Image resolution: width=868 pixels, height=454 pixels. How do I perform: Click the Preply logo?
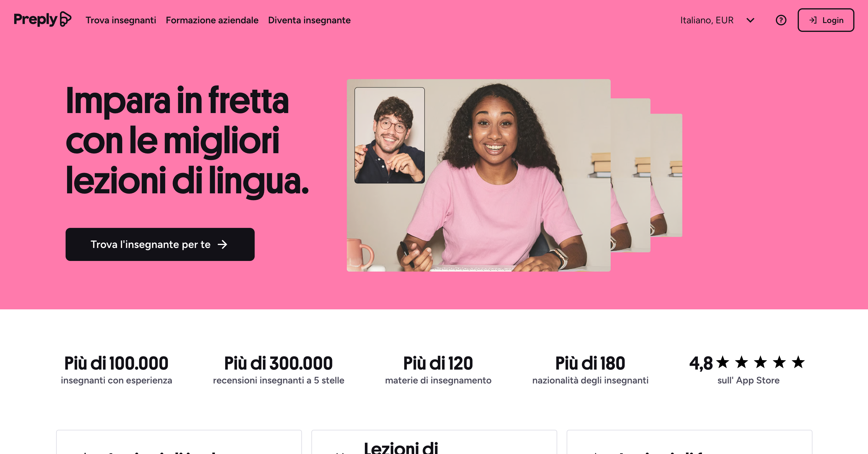(43, 19)
